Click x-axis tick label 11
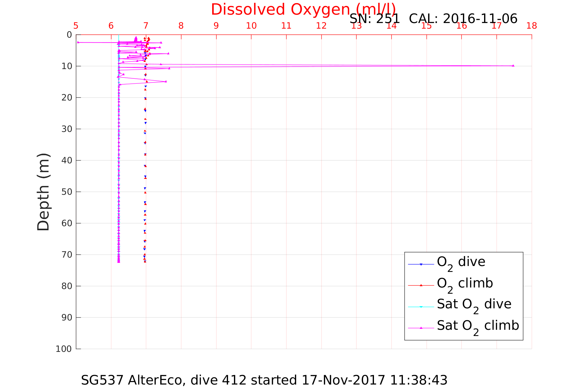588x392 pixels. pyautogui.click(x=286, y=26)
